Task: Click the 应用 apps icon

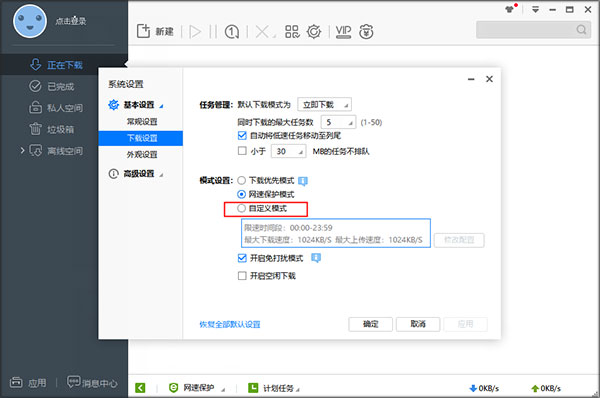Action: (x=16, y=382)
